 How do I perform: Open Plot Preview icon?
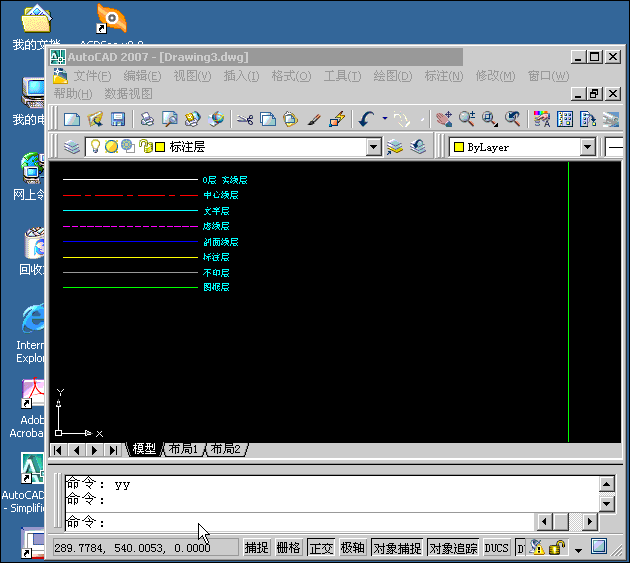[x=170, y=119]
